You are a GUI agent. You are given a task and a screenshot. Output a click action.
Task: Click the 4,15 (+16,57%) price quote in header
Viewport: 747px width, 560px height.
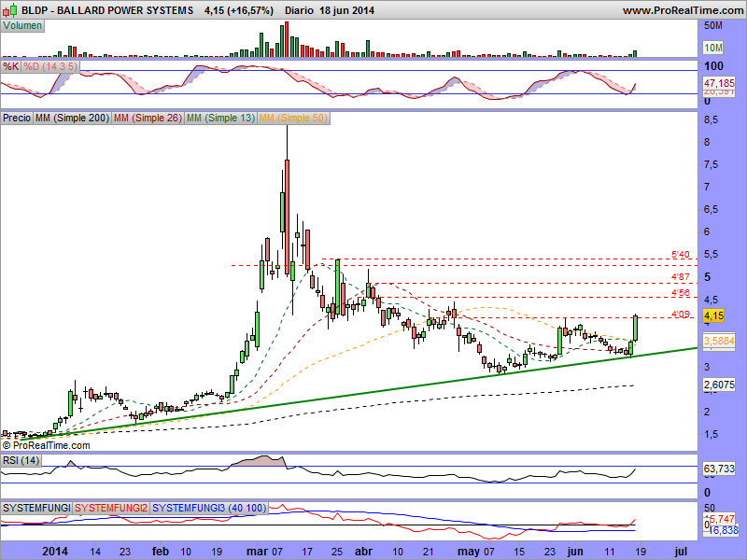239,10
